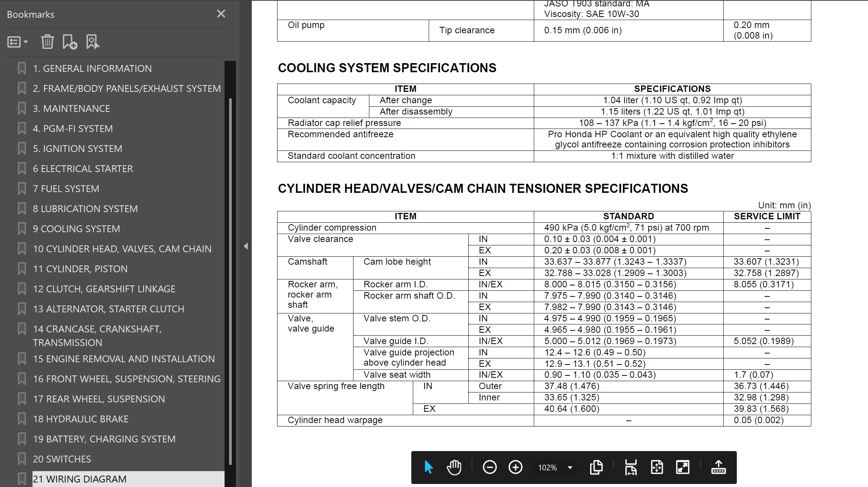Click bookmark icon beside 9 COOLING SYSTEM
The image size is (868, 487).
pyautogui.click(x=22, y=229)
